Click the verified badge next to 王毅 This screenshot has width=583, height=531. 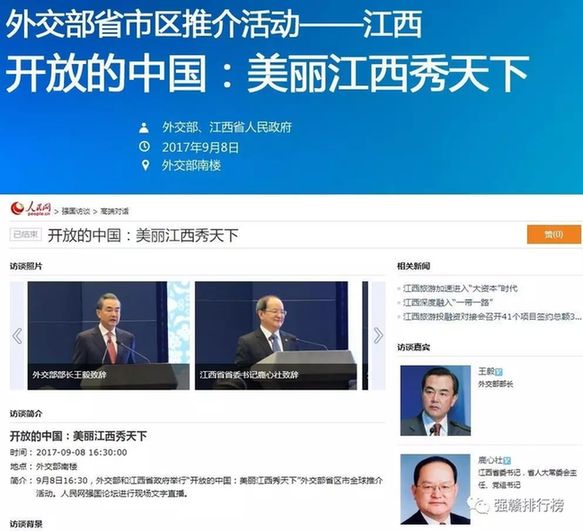tap(499, 371)
